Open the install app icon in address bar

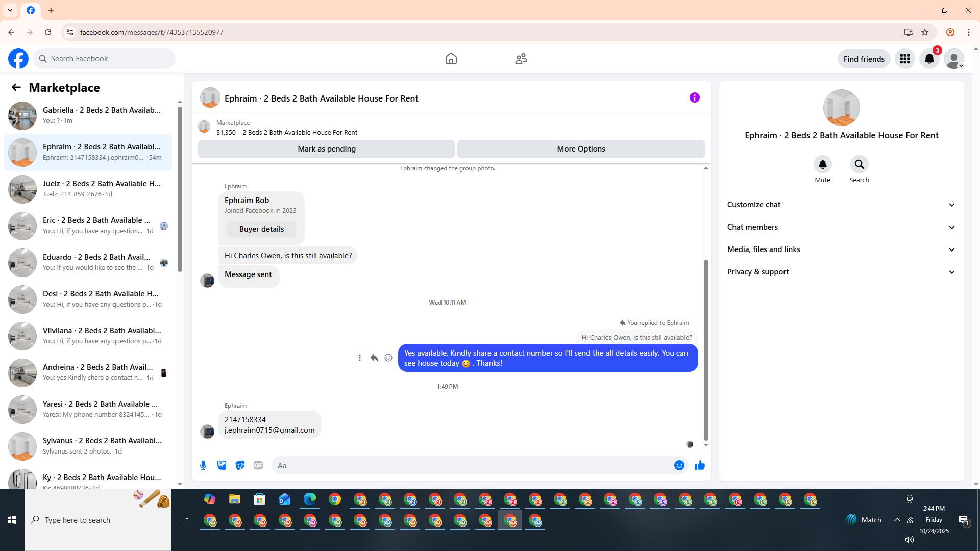(909, 32)
